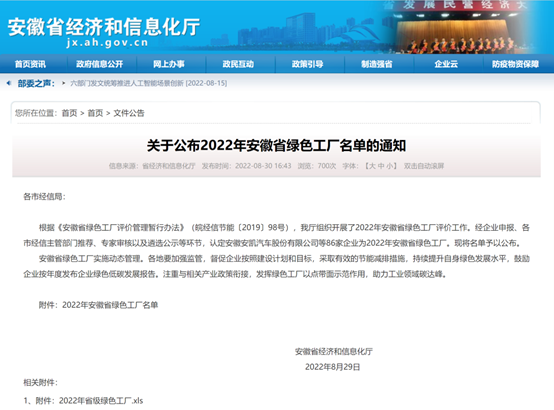554x410 pixels.
Task: Navigate to the 制造强省 section
Action: point(377,64)
